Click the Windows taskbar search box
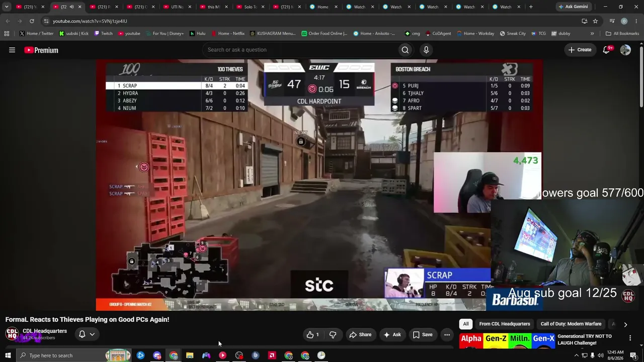 pos(73,355)
